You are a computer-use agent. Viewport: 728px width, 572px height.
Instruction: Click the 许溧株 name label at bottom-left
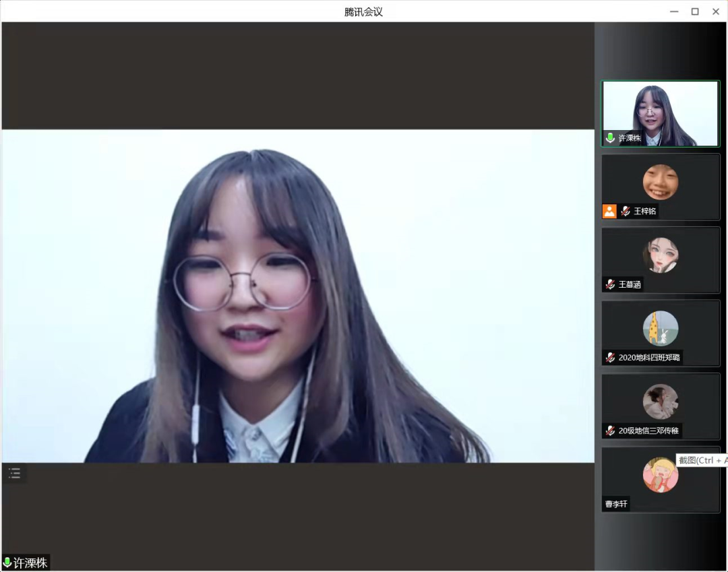pos(31,563)
